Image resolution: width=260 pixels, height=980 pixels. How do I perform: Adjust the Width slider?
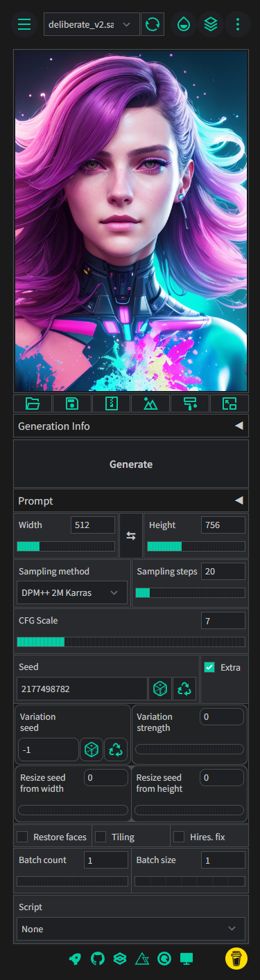pyautogui.click(x=66, y=546)
